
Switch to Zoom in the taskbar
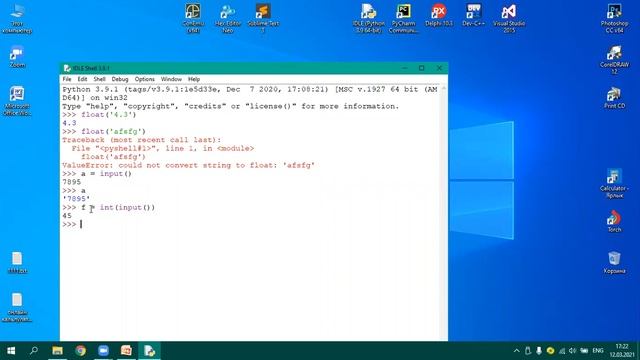[103, 351]
